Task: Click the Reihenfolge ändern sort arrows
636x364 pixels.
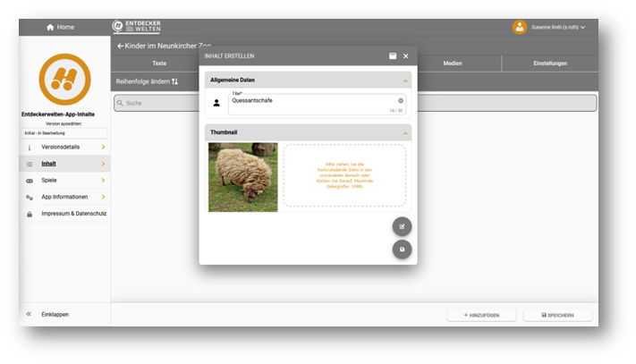Action: click(x=174, y=81)
